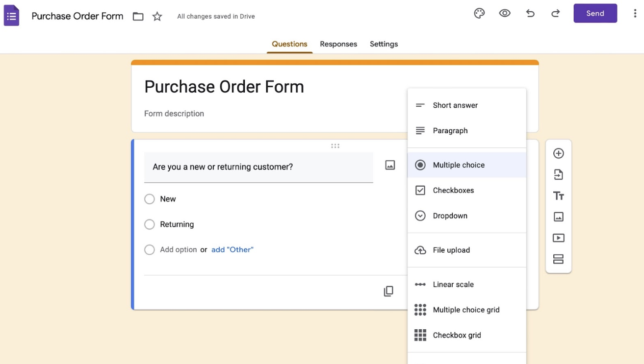Click the add "Other" link

[232, 249]
